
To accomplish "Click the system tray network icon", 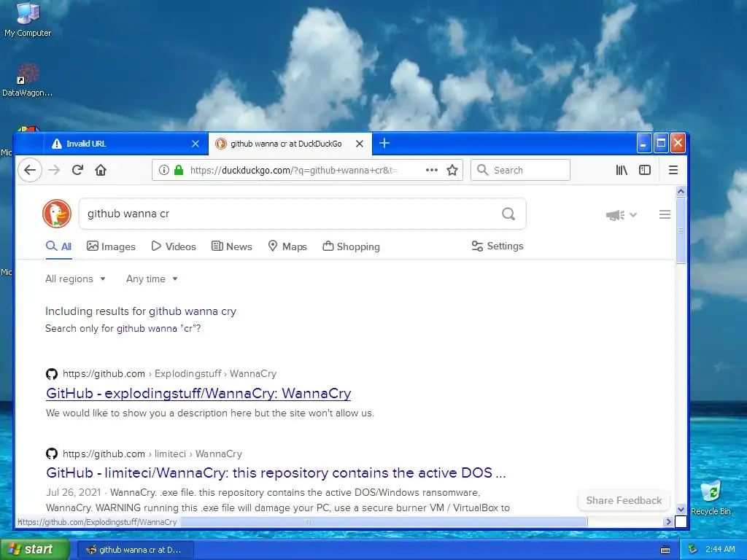I will pos(693,549).
